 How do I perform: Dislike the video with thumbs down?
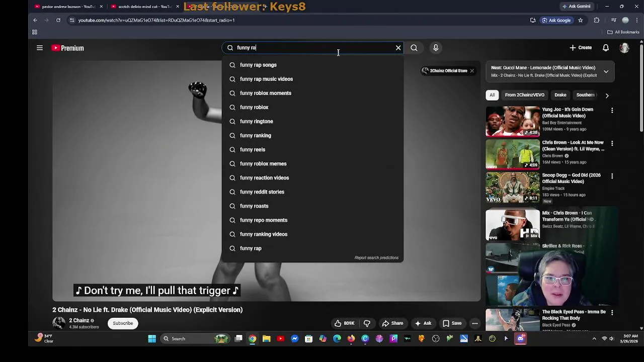click(x=367, y=323)
